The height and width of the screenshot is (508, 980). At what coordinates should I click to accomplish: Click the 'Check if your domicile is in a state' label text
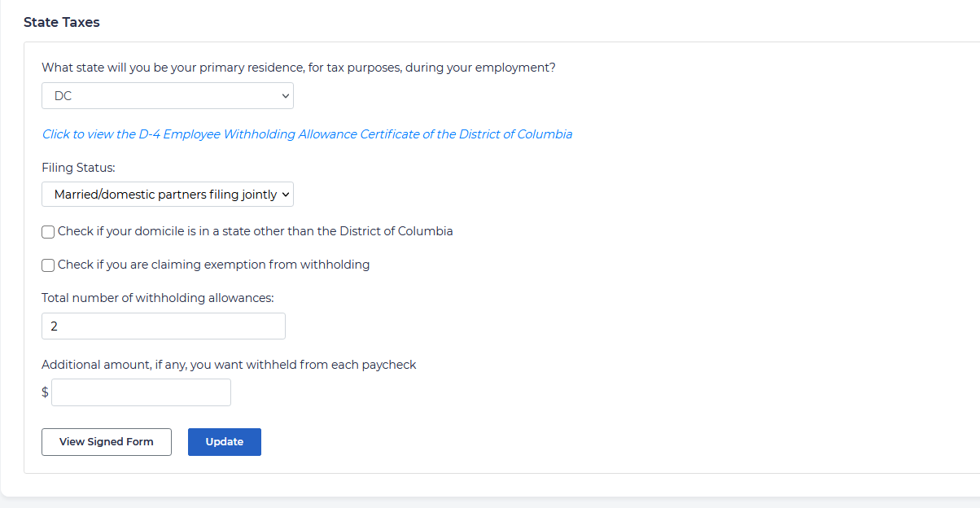pyautogui.click(x=255, y=231)
